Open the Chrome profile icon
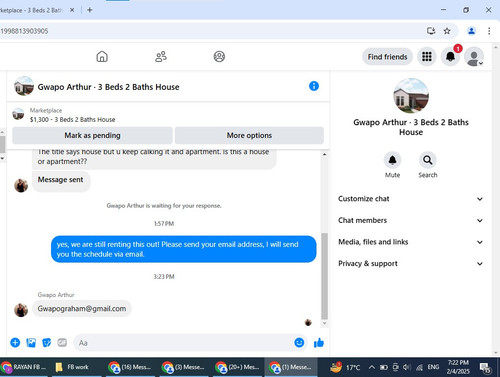The width and height of the screenshot is (500, 377). click(x=471, y=31)
